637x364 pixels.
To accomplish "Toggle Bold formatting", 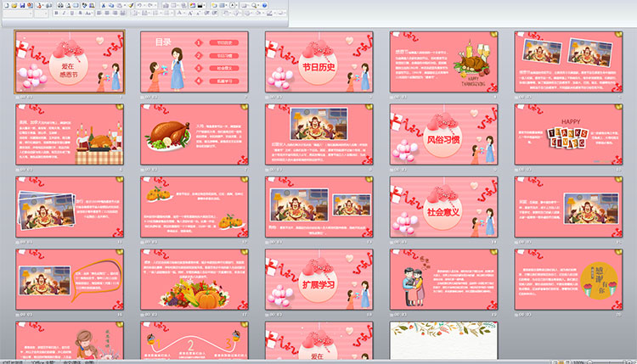I will [56, 13].
